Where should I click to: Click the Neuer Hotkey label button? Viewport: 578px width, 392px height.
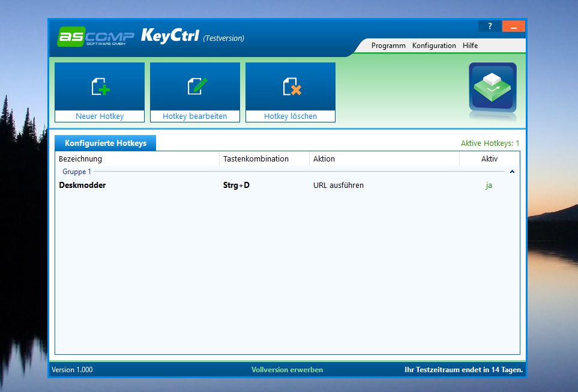pos(100,116)
